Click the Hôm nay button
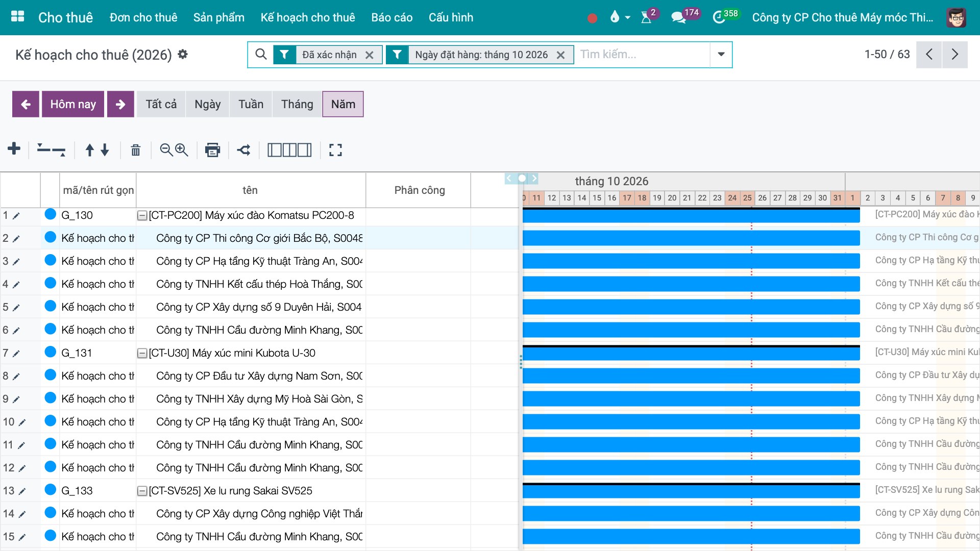Image resolution: width=980 pixels, height=551 pixels. point(73,104)
